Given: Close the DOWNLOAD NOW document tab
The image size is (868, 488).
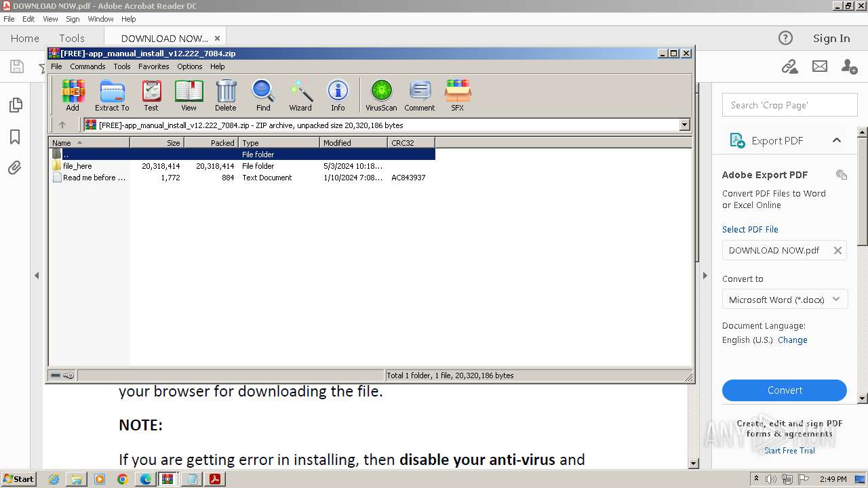Looking at the screenshot, I should 217,39.
